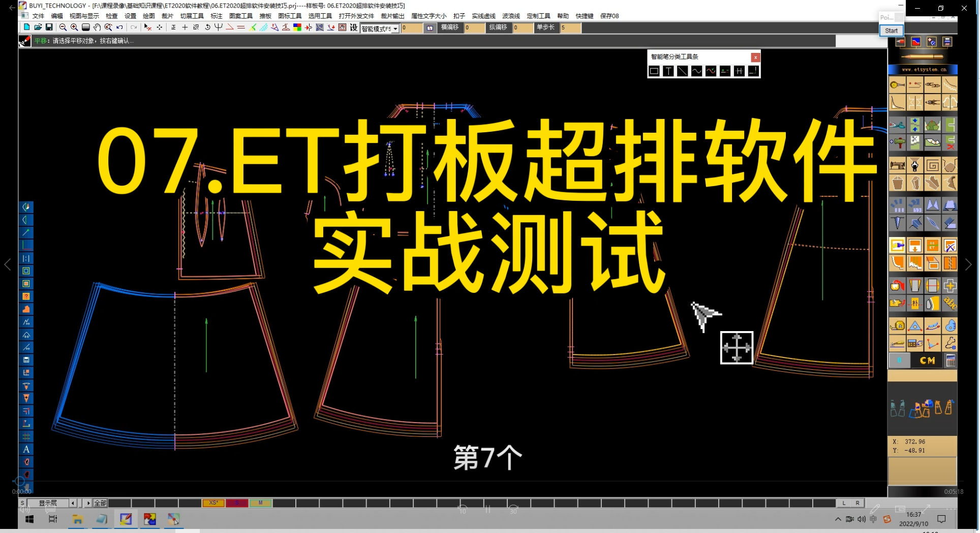Click the New file icon in toolbar
The width and height of the screenshot is (980, 533).
[26, 27]
